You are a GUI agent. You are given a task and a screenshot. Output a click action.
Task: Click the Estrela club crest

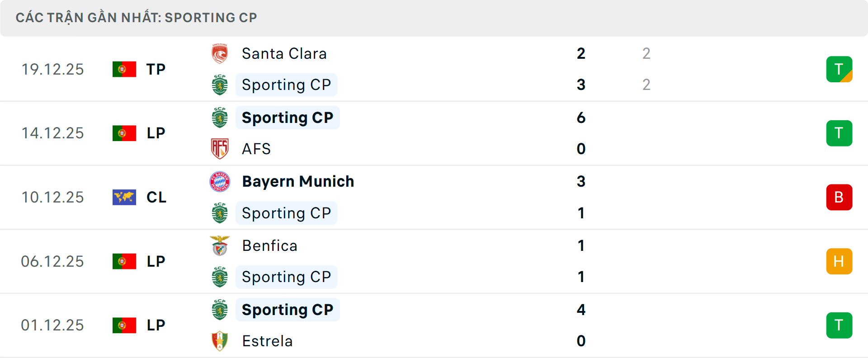[220, 341]
